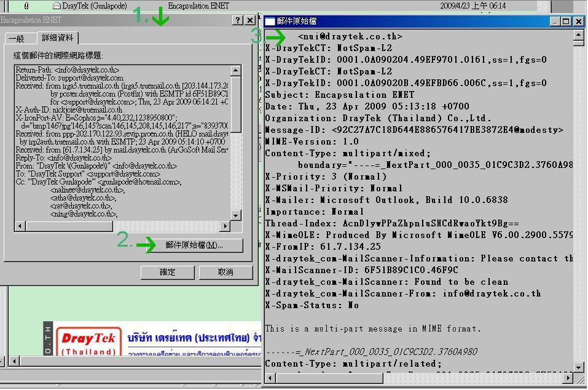This screenshot has height=390, width=588.
Task: Click the headers box horizontal scroll thumb
Action: [x=69, y=226]
